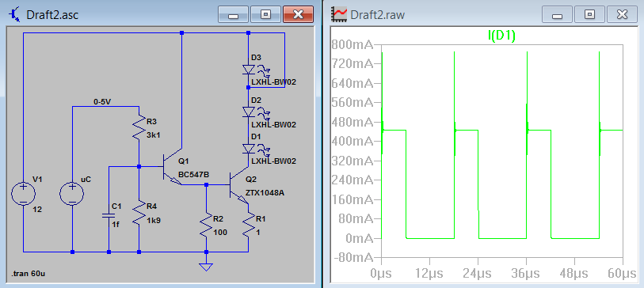Click the .tran 60u simulation directive

(x=28, y=274)
